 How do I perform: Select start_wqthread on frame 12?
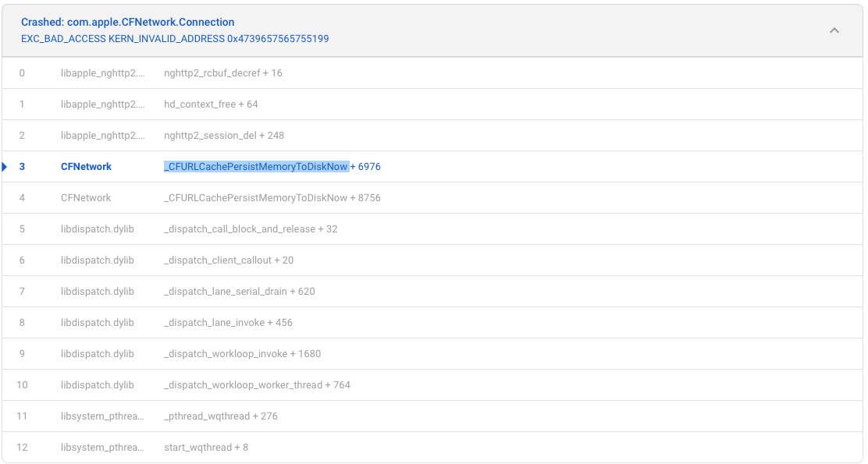coord(206,447)
